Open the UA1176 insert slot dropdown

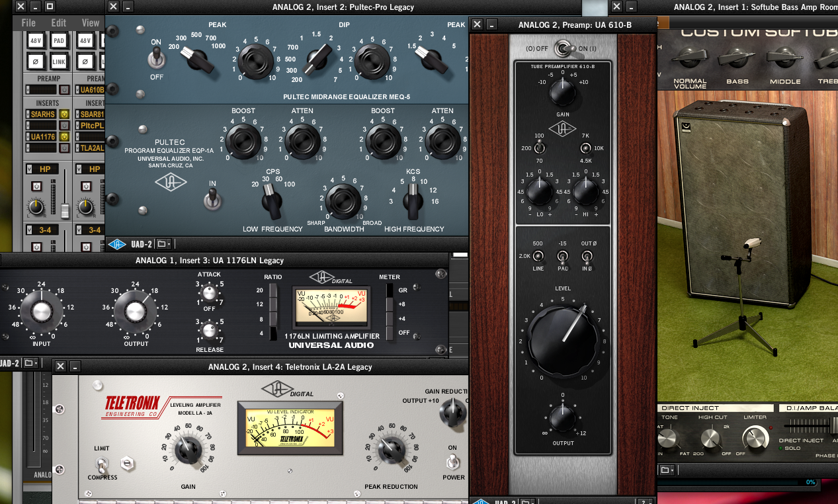28,137
